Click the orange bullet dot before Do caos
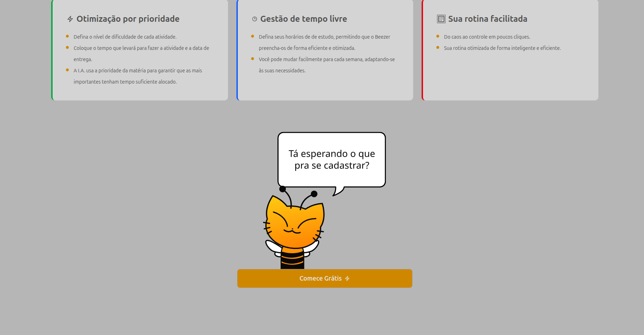Image resolution: width=644 pixels, height=335 pixels. pos(438,37)
